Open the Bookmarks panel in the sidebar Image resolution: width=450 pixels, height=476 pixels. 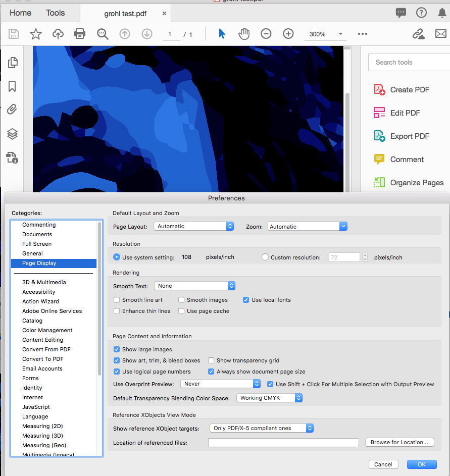pos(13,86)
